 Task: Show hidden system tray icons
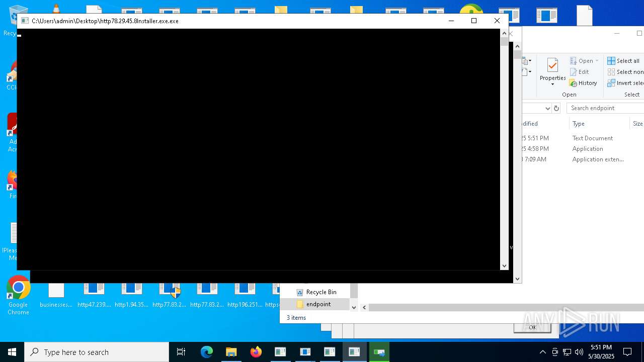[x=542, y=352]
